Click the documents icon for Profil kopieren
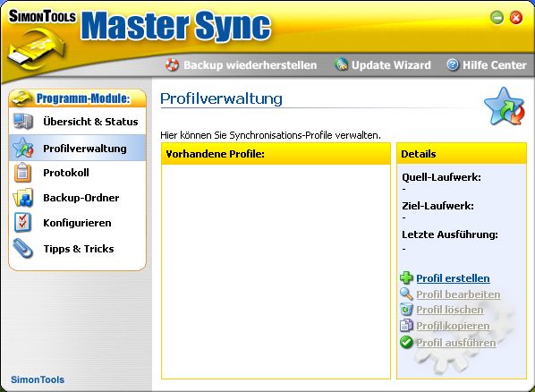 point(406,326)
